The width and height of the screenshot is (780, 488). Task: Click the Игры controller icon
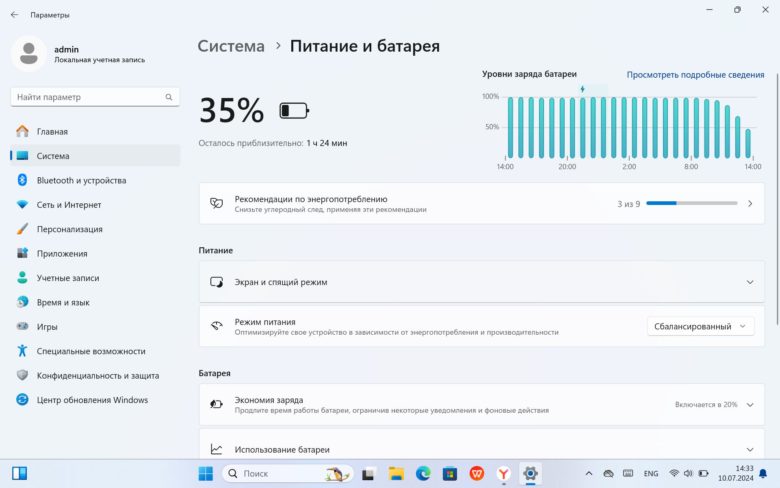[x=22, y=326]
